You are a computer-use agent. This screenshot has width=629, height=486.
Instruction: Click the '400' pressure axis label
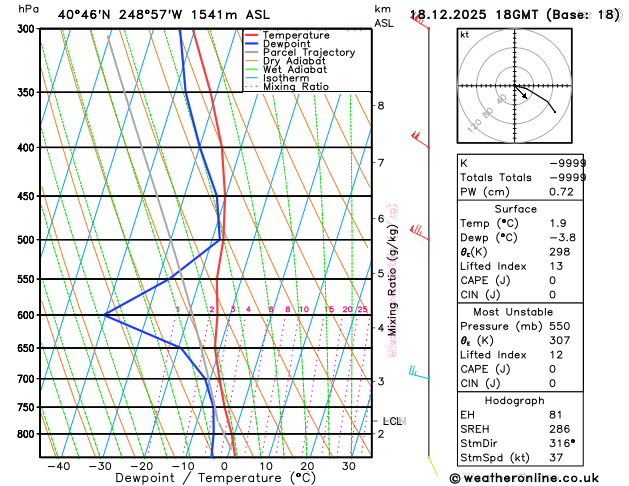tap(28, 148)
